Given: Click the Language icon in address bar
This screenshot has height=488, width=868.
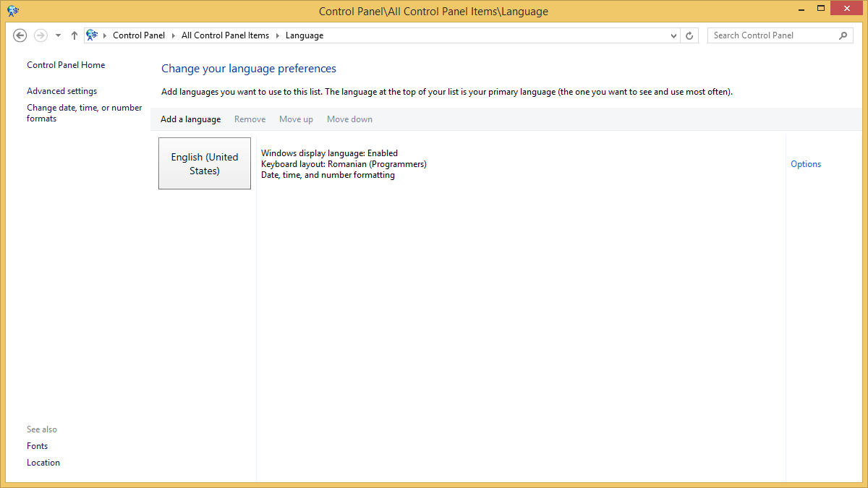Looking at the screenshot, I should click(x=92, y=35).
